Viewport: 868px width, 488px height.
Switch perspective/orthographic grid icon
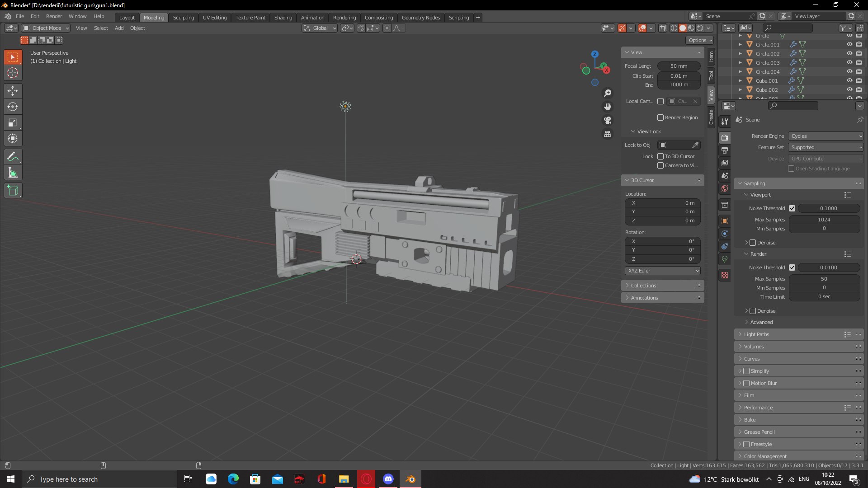tap(608, 134)
